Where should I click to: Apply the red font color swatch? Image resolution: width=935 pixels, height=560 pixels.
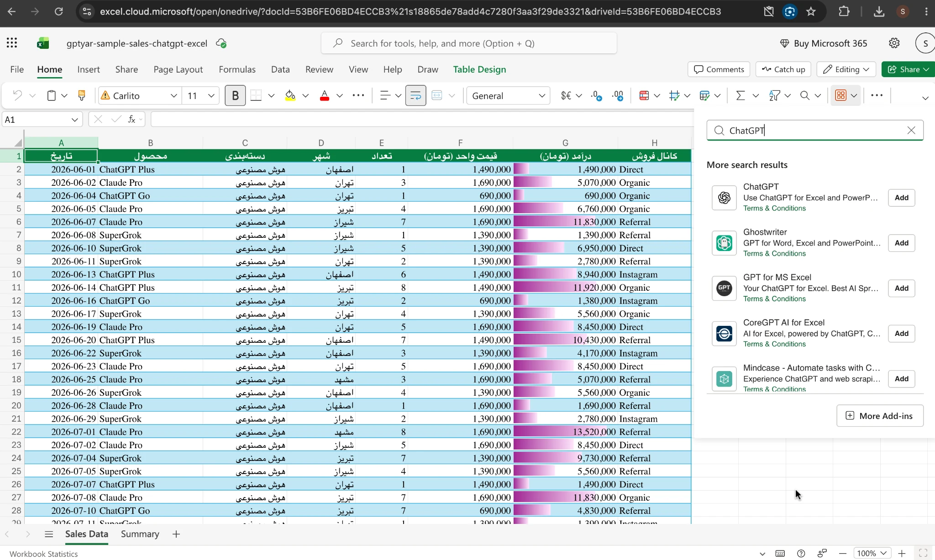(325, 95)
